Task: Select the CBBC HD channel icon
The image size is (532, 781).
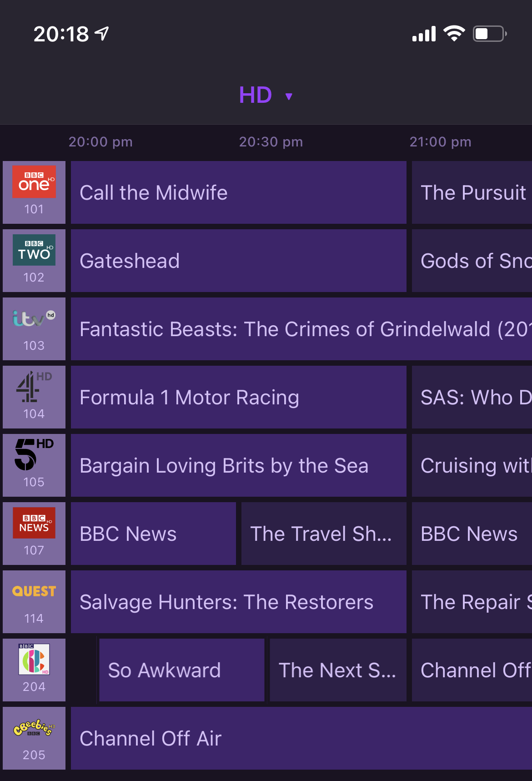Action: coord(34,659)
